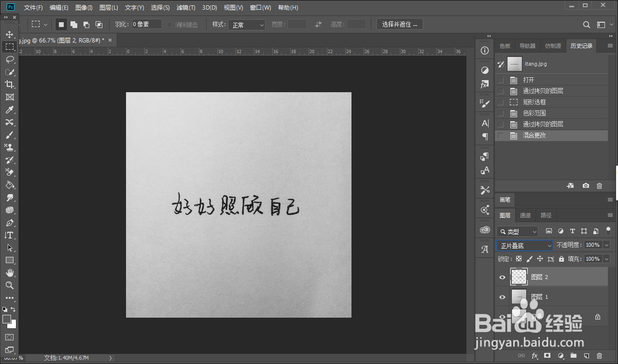Select the Hand tool
This screenshot has height=364, width=618.
point(9,273)
